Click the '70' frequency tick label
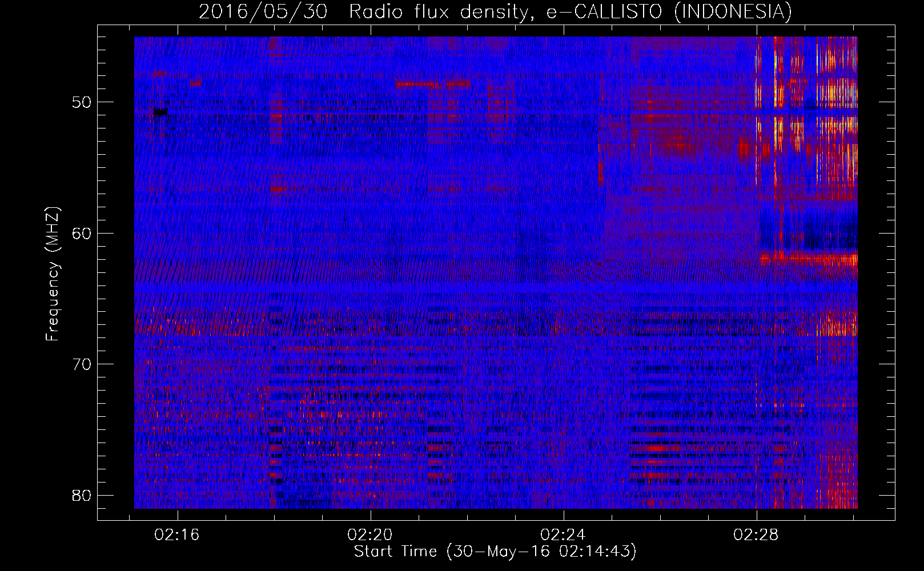 coord(82,364)
